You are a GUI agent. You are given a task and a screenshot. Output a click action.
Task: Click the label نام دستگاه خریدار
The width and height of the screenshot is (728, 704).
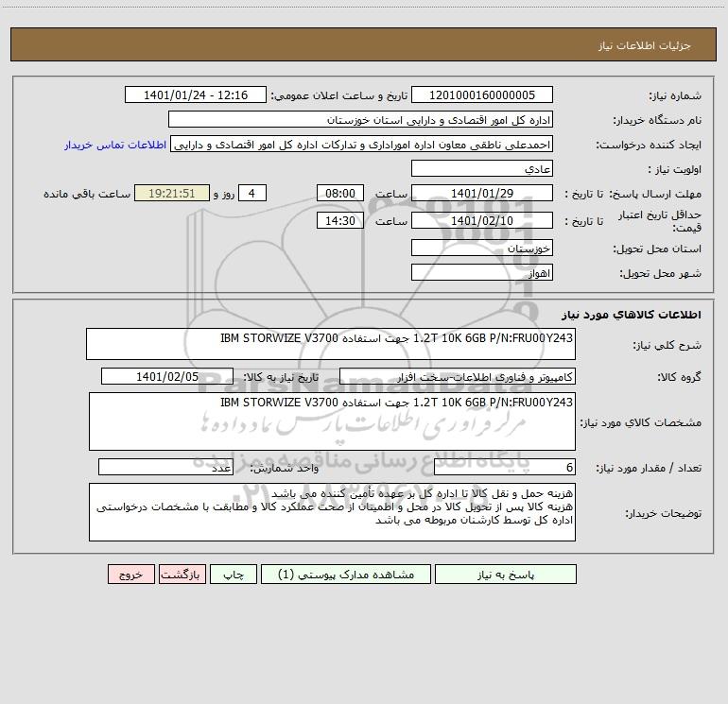pyautogui.click(x=657, y=121)
